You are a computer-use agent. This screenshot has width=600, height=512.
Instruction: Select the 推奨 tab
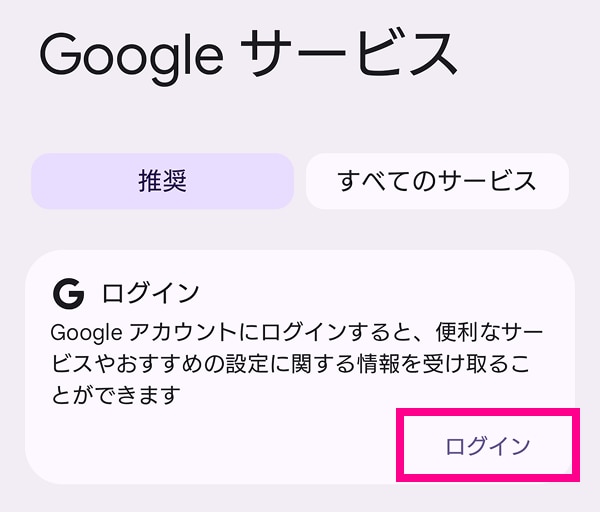(162, 181)
